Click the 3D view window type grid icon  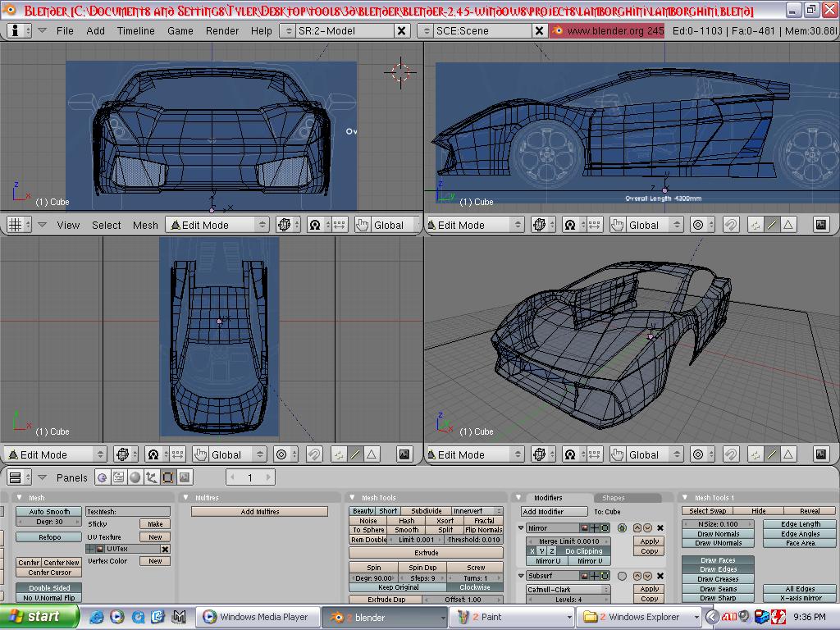click(20, 225)
